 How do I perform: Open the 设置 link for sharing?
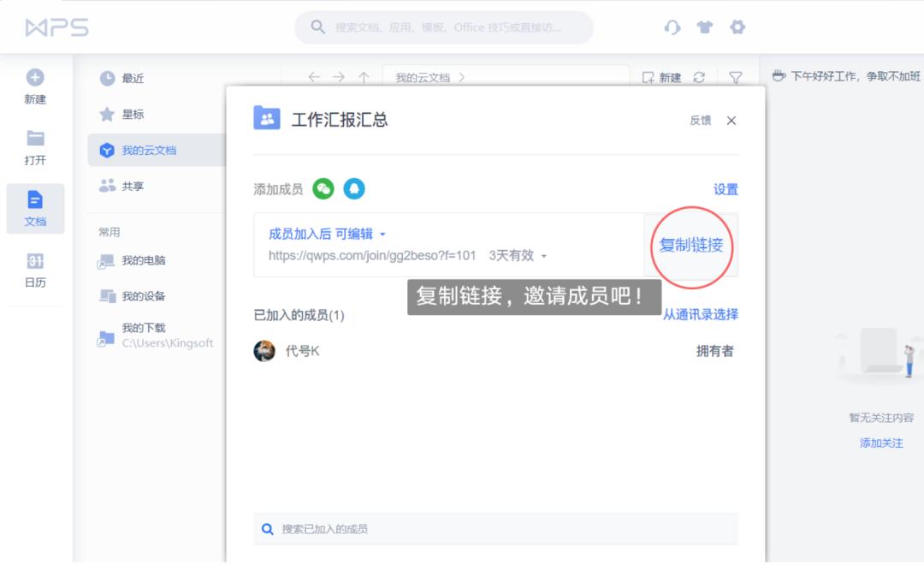(x=725, y=189)
